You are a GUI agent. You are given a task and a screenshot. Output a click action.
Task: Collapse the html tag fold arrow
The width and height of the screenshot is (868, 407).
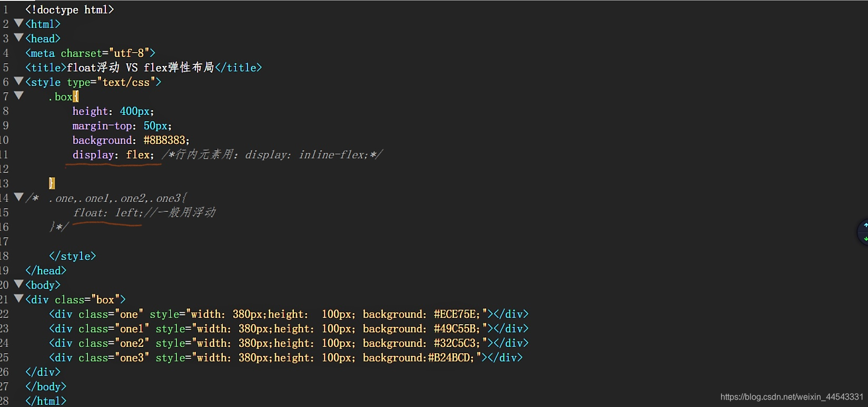coord(19,23)
